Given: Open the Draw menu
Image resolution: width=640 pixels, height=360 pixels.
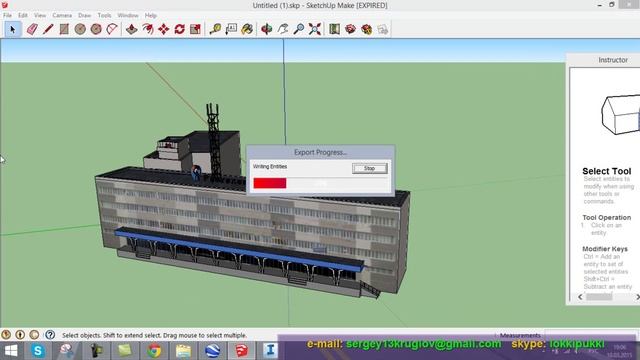Looking at the screenshot, I should pos(84,15).
